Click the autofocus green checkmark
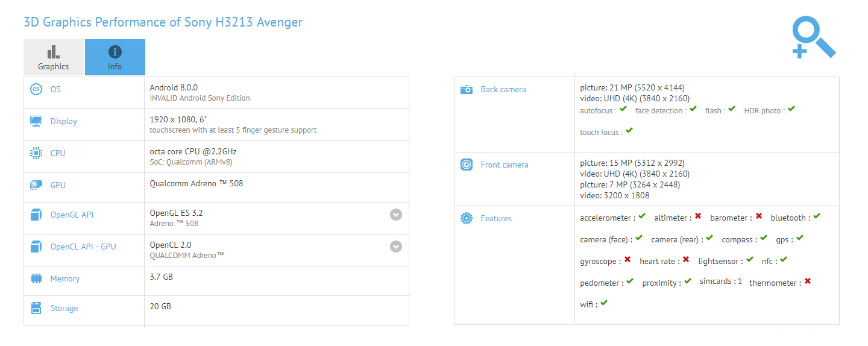868x346 pixels. 623,109
